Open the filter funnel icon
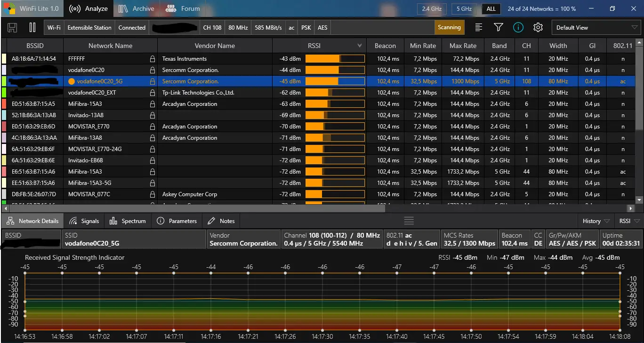Viewport: 644px width, 343px height. (x=499, y=27)
